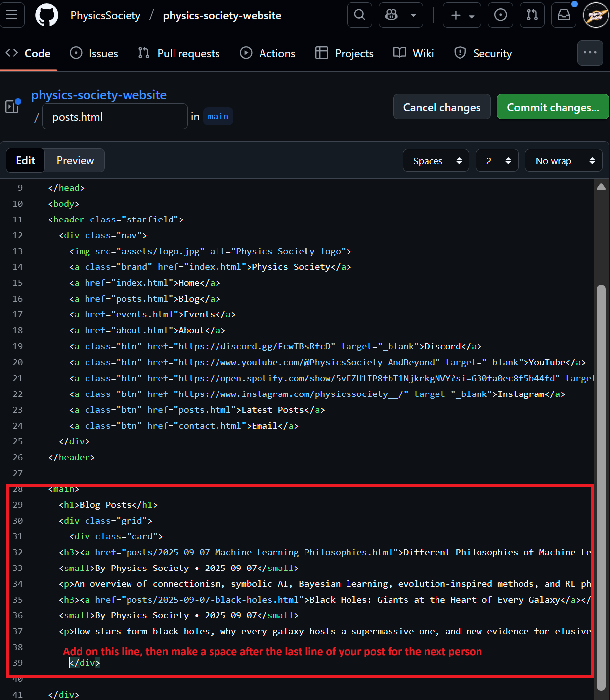The width and height of the screenshot is (610, 700).
Task: Expand the file tree side panel icon
Action: coord(12,106)
